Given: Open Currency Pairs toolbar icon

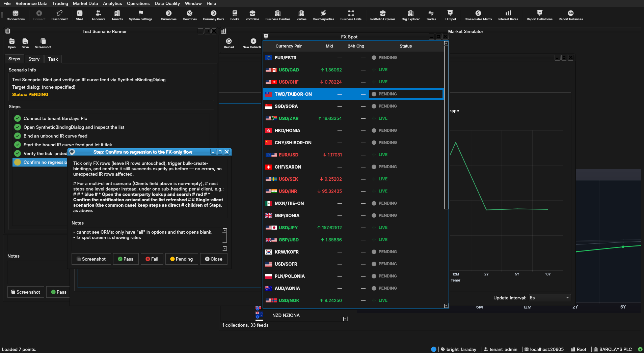Looking at the screenshot, I should point(213,16).
